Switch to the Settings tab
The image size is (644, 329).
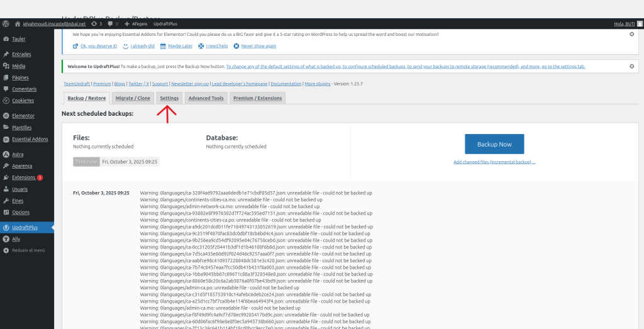click(x=169, y=98)
